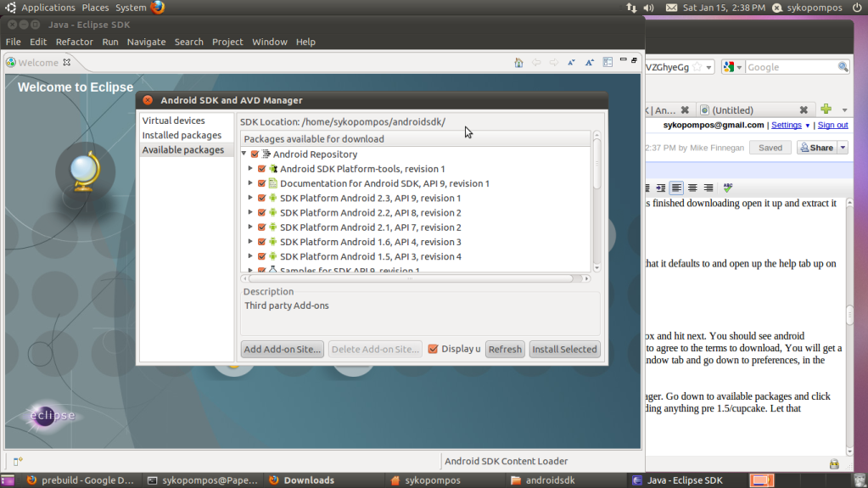Expand SDK Platform Android 2.3 tree arrow
Viewport: 868px width, 488px height.
[x=250, y=198]
